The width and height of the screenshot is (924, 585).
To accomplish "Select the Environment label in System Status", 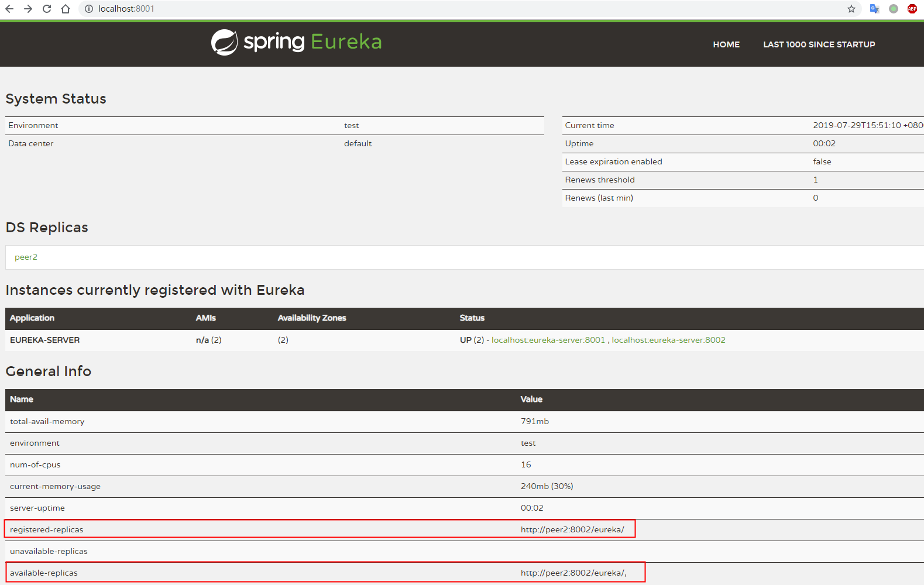I will [x=33, y=125].
